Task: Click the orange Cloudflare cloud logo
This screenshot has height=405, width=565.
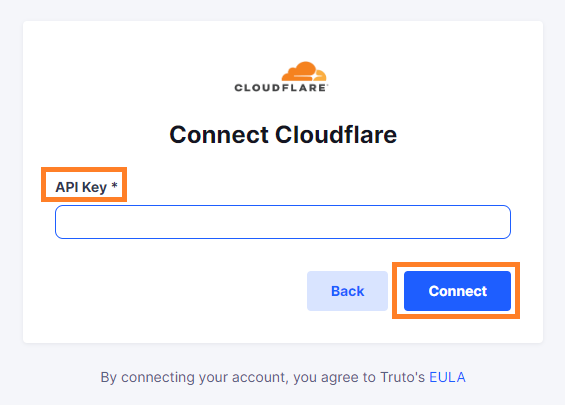Action: 304,71
